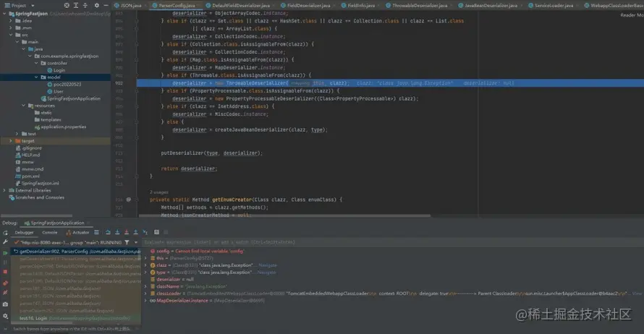
Task: Click Step Into debug icon
Action: click(117, 232)
